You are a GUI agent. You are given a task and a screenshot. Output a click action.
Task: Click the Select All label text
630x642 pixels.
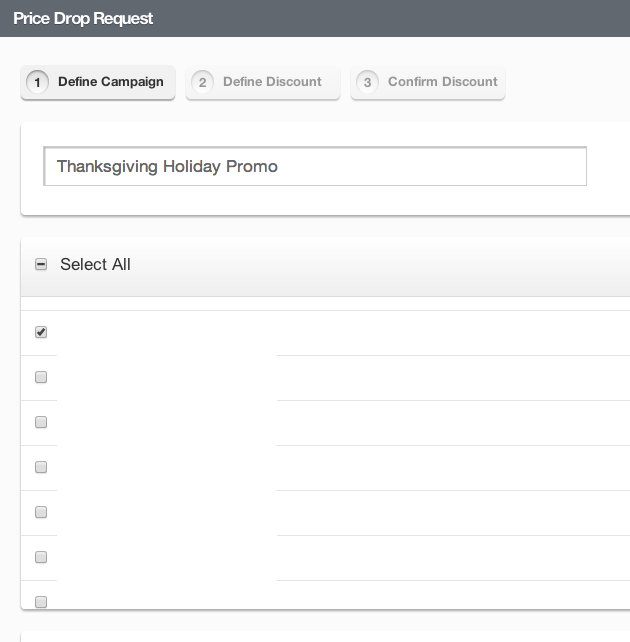[95, 265]
